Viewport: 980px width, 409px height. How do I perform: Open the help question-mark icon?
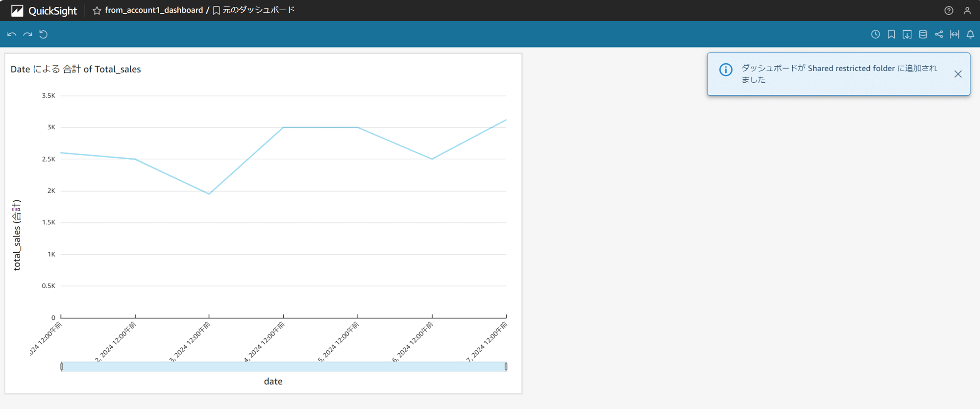pos(949,10)
